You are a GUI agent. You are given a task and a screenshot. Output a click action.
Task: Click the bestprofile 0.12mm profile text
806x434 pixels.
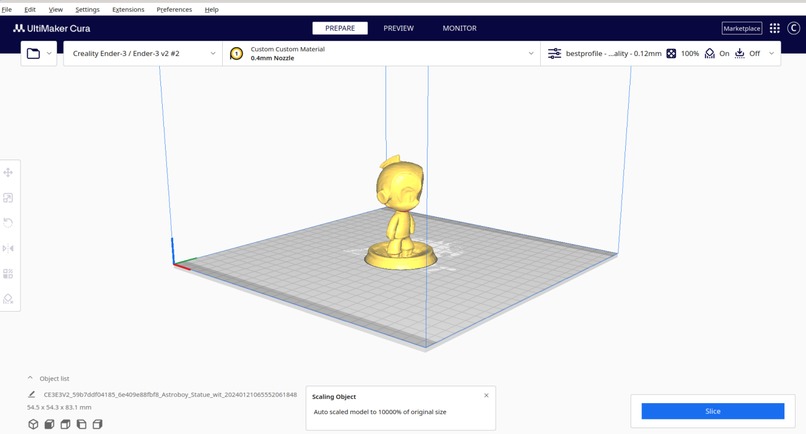(x=613, y=53)
